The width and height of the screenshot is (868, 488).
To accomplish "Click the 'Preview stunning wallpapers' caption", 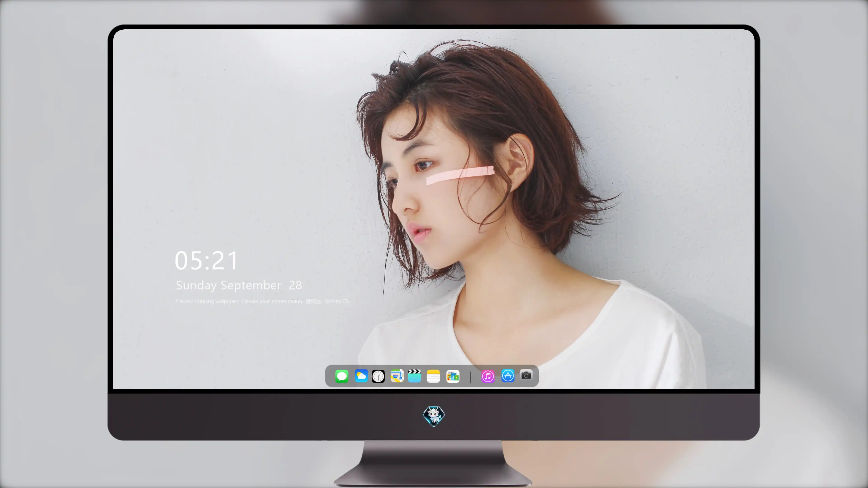I will click(262, 301).
